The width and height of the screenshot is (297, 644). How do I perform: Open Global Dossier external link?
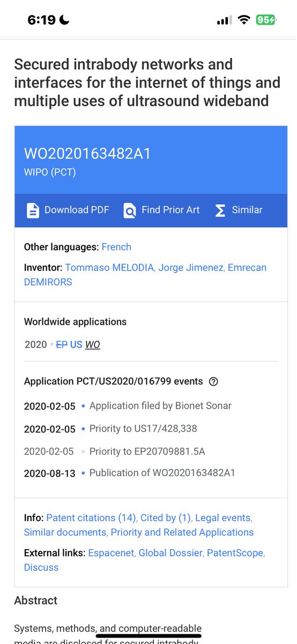point(170,553)
